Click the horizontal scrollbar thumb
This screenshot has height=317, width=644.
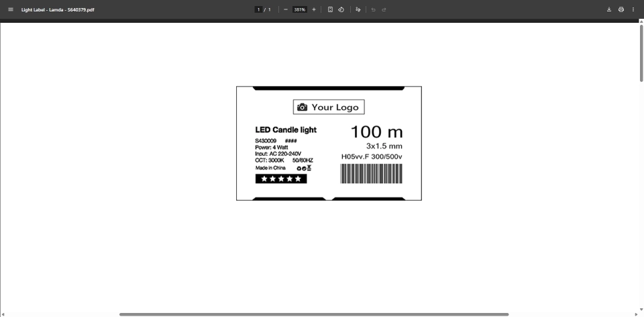[314, 314]
